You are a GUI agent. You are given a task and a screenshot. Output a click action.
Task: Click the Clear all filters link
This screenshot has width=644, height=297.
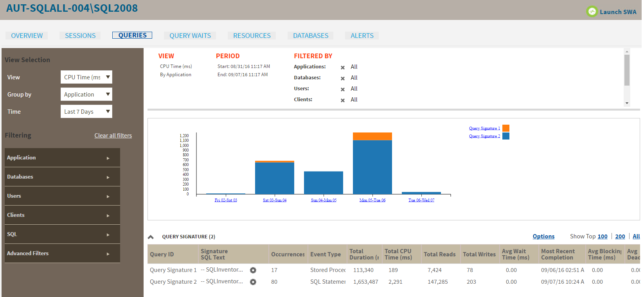click(x=113, y=136)
